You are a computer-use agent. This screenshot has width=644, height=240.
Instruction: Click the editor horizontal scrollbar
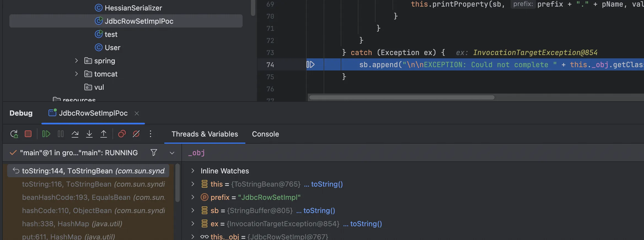pos(402,97)
